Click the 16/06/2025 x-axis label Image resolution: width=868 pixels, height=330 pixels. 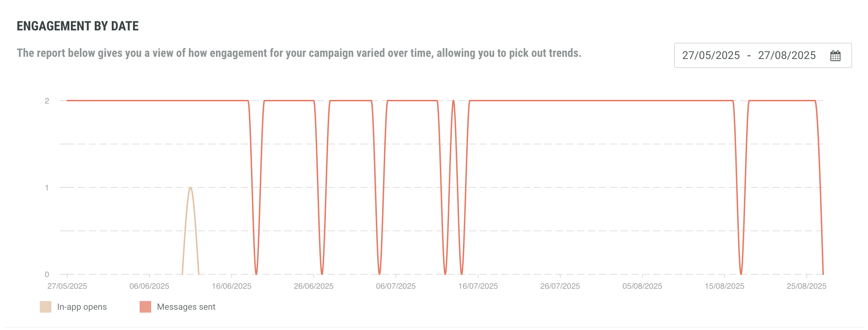(231, 286)
